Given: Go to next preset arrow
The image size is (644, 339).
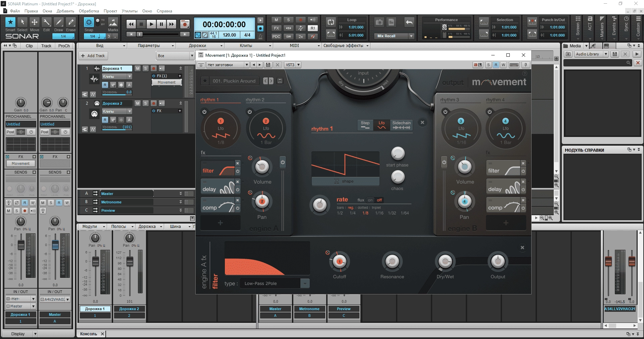Looking at the screenshot, I should 271,81.
